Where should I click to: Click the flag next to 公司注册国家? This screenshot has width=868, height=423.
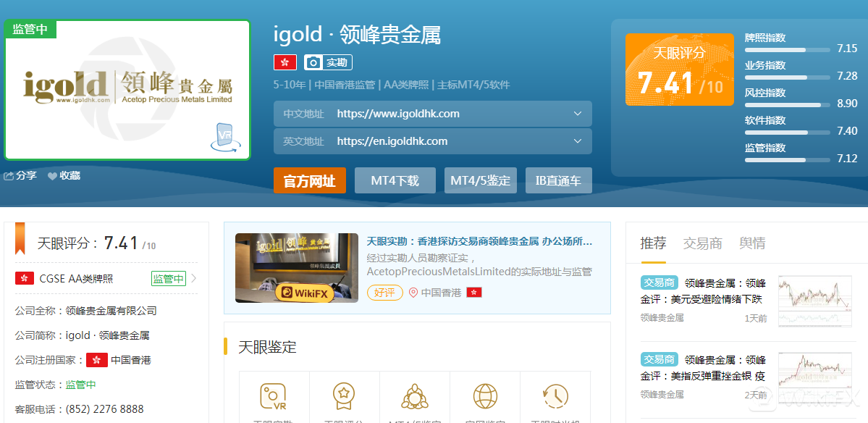coord(96,360)
